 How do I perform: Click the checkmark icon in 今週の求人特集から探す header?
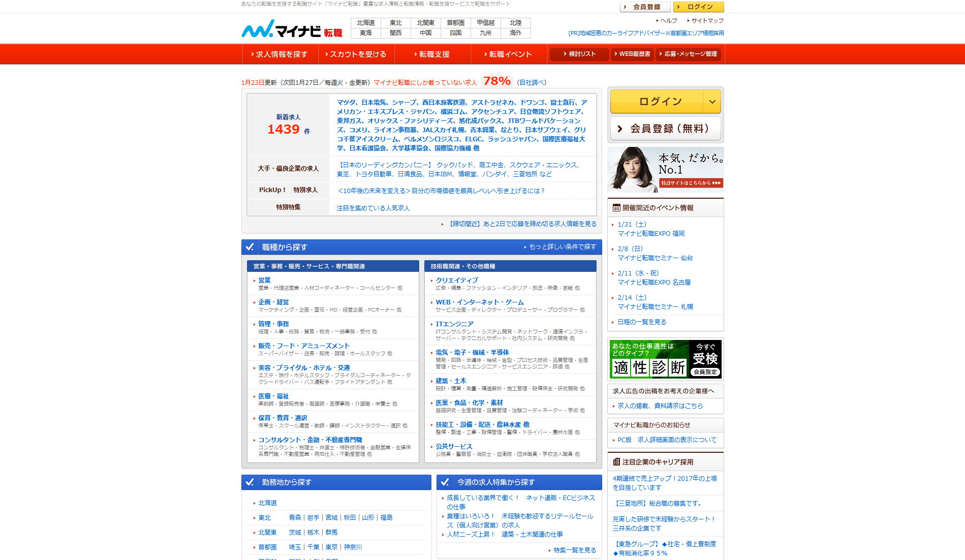tap(445, 482)
